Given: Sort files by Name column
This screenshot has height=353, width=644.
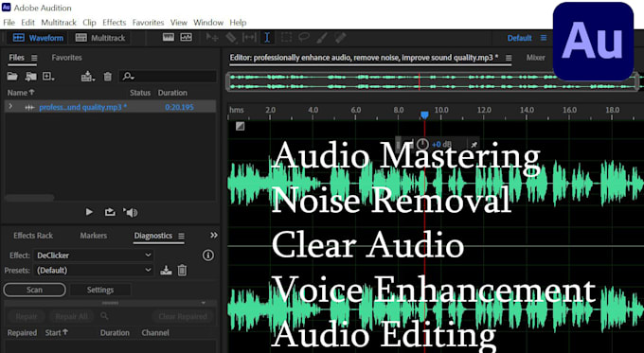Looking at the screenshot, I should coord(21,93).
